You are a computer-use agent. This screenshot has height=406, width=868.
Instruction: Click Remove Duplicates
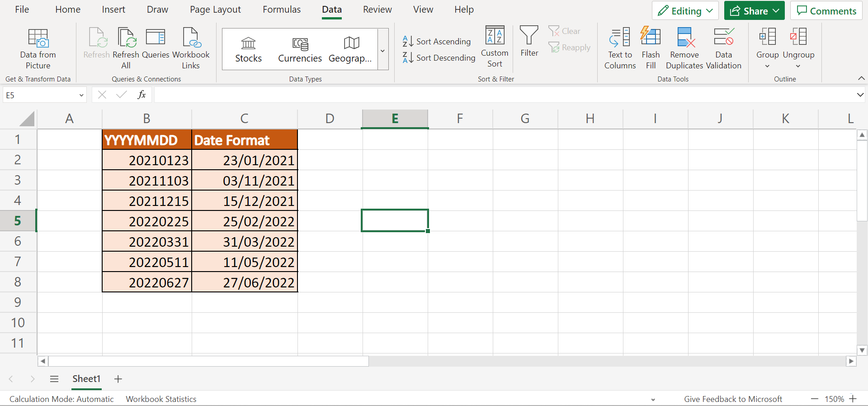(x=684, y=48)
